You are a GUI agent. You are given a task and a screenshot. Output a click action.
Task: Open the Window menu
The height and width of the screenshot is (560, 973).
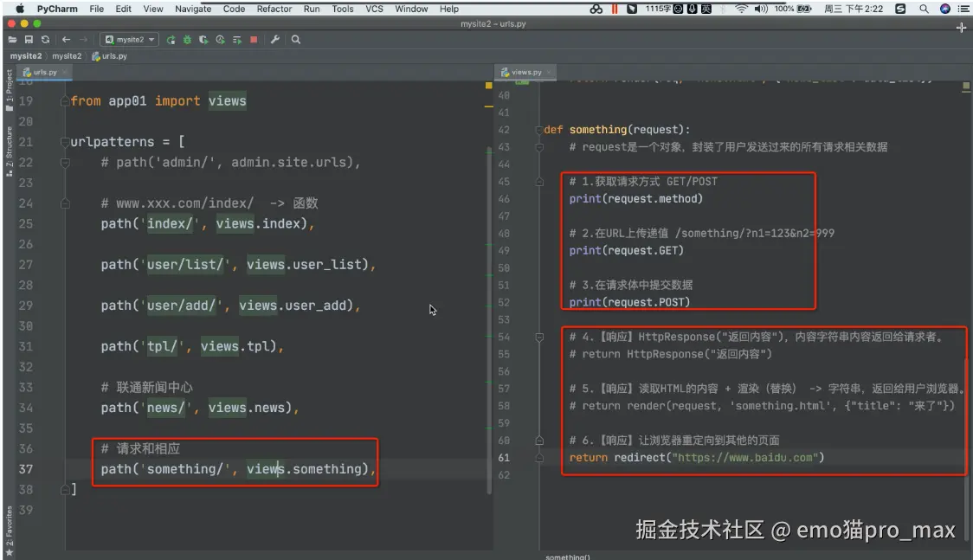[411, 9]
